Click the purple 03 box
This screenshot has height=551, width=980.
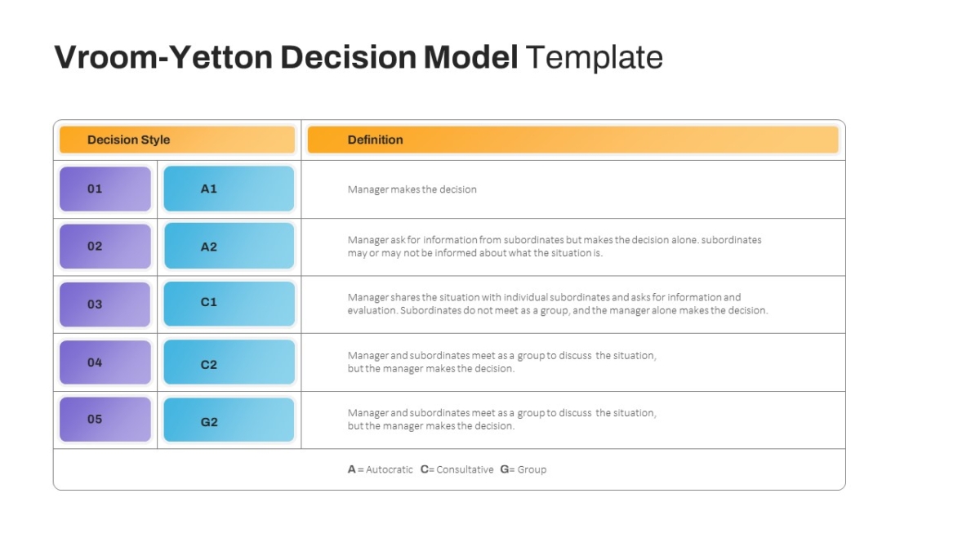105,304
